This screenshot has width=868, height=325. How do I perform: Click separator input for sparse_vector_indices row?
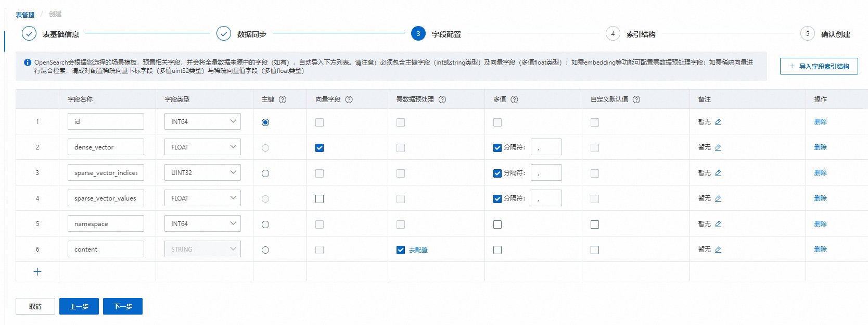pyautogui.click(x=546, y=172)
